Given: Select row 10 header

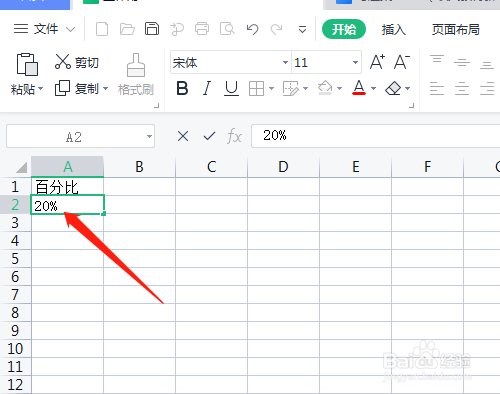Looking at the screenshot, I should point(15,349).
